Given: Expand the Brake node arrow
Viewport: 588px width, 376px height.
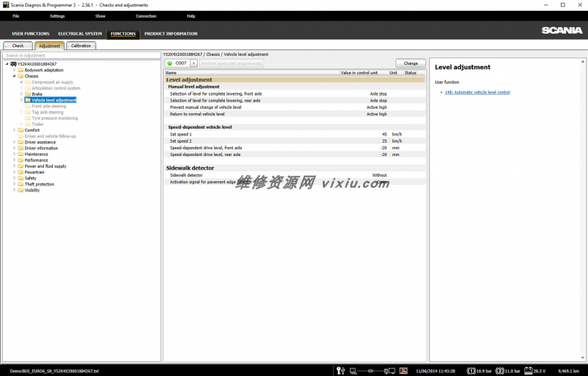Looking at the screenshot, I should click(x=21, y=94).
